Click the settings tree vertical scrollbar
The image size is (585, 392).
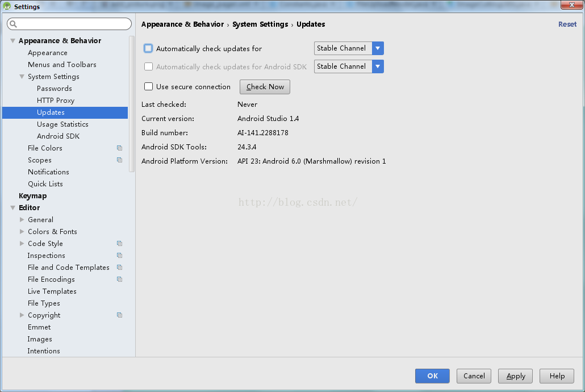[x=132, y=104]
